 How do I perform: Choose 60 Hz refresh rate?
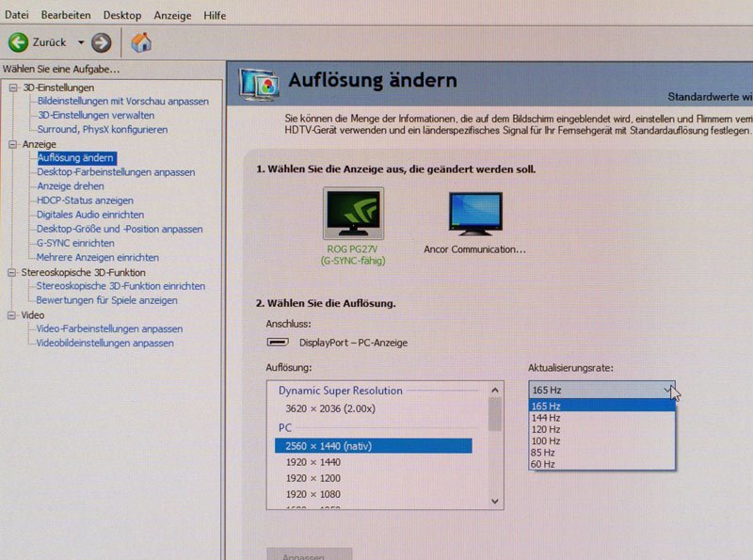tap(601, 464)
